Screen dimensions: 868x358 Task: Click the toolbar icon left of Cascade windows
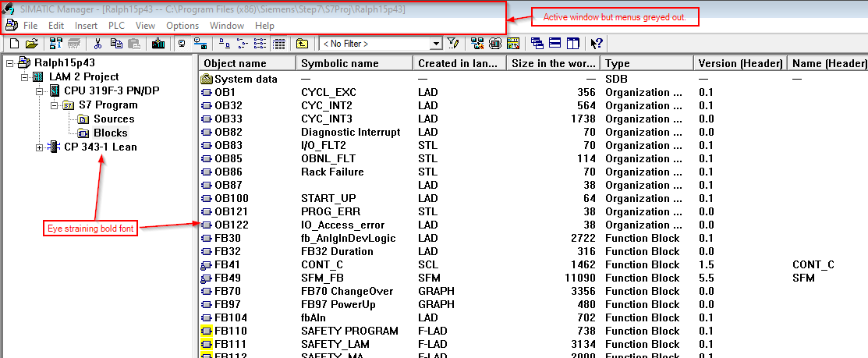[x=513, y=44]
